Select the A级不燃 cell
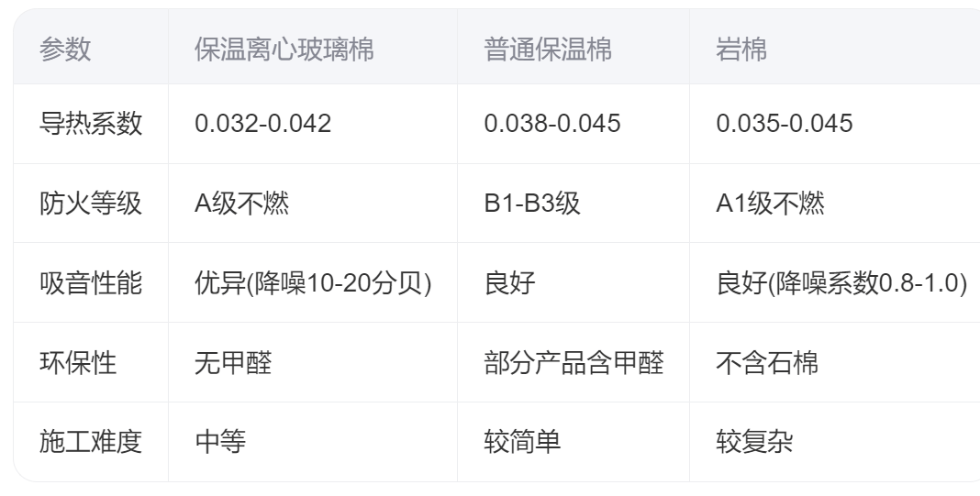 [242, 204]
